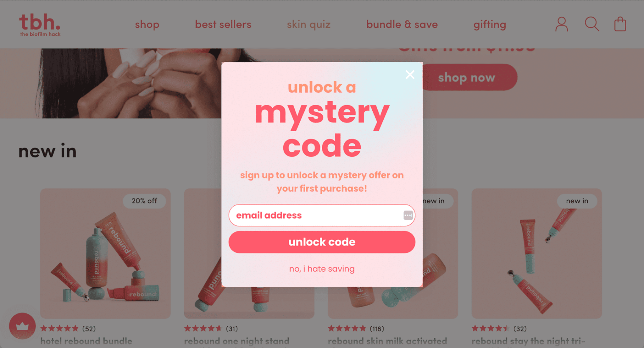Click the skin quiz tab
The image size is (644, 348).
[309, 24]
